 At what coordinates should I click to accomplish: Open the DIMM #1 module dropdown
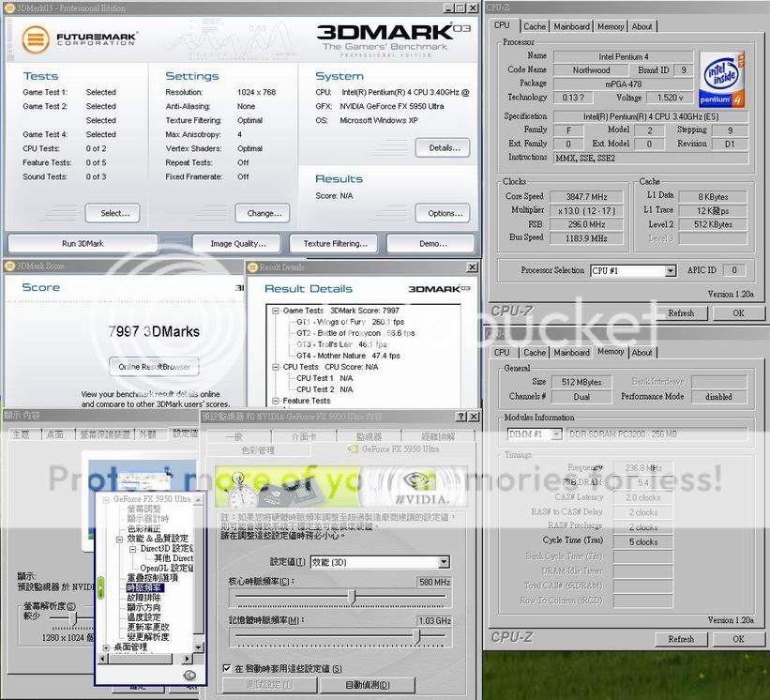click(x=556, y=434)
